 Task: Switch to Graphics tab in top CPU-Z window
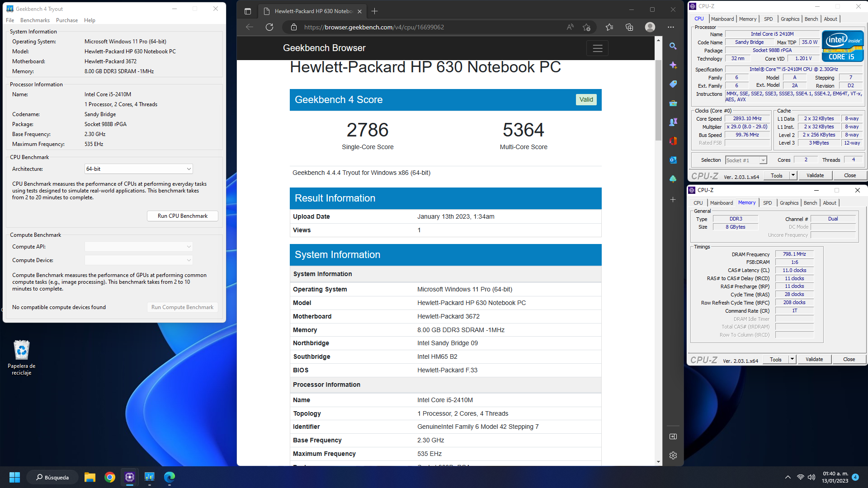point(790,19)
